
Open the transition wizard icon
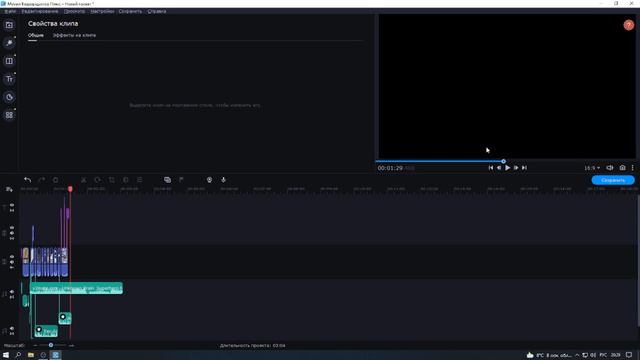click(x=167, y=180)
